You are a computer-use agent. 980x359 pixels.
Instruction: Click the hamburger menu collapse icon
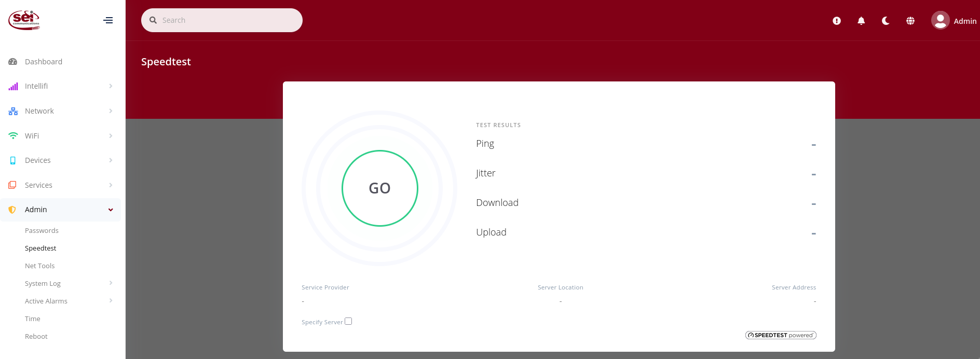click(108, 20)
